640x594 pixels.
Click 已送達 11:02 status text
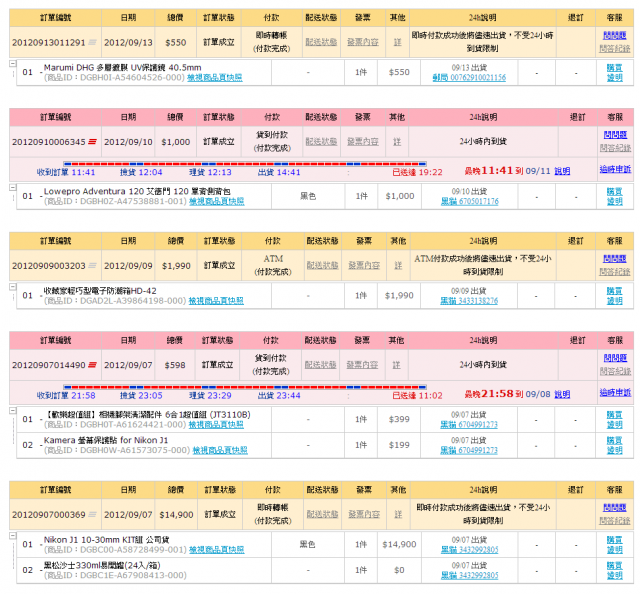coord(417,396)
